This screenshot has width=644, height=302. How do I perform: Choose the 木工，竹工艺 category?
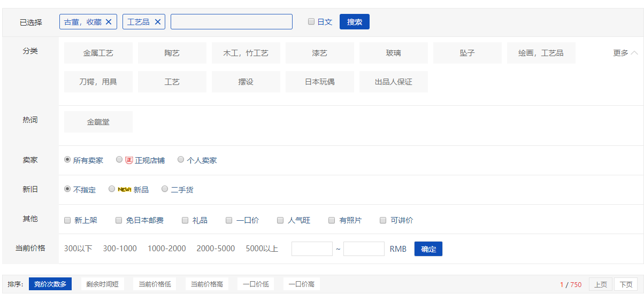click(x=246, y=53)
